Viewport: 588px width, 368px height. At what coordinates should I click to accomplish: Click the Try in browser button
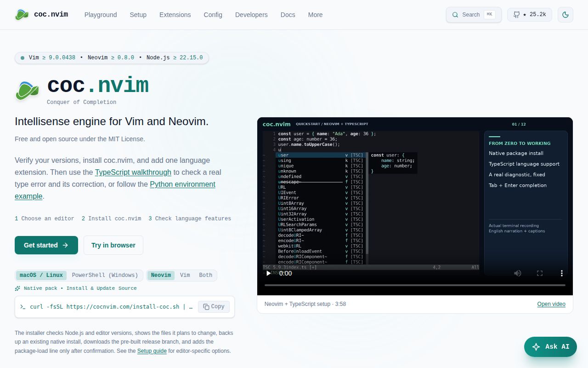click(113, 245)
